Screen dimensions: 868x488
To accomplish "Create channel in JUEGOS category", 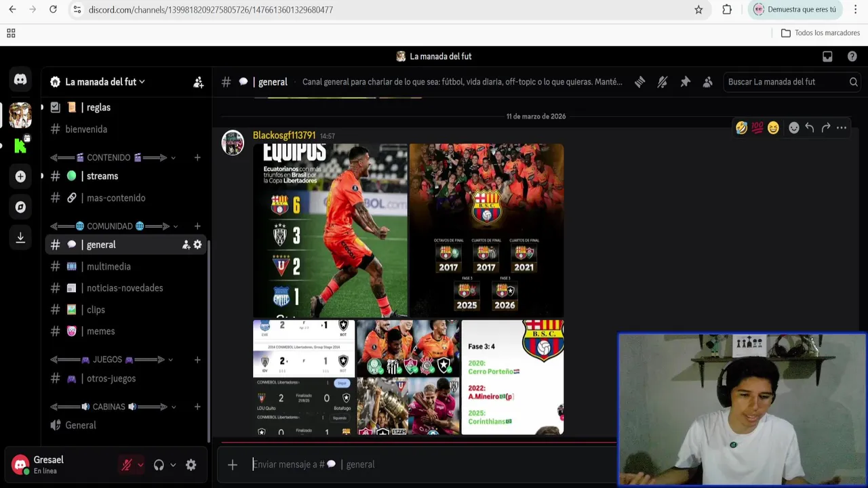I will coord(197,360).
